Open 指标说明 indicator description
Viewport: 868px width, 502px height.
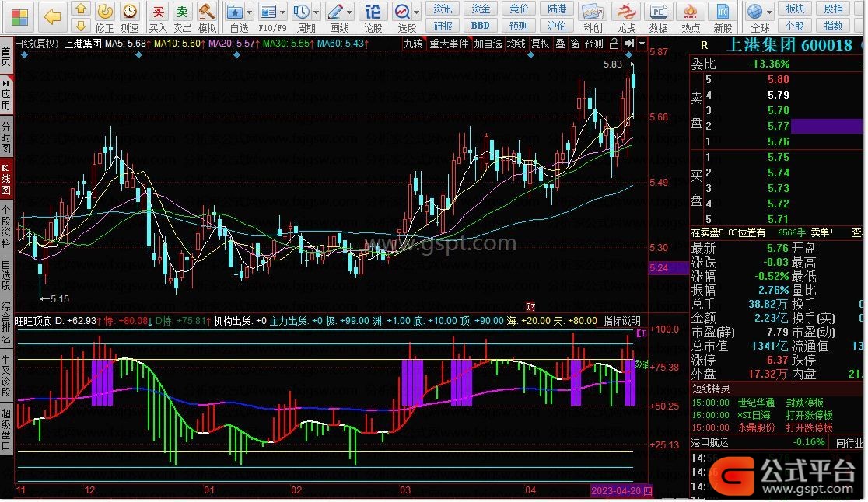coord(621,321)
